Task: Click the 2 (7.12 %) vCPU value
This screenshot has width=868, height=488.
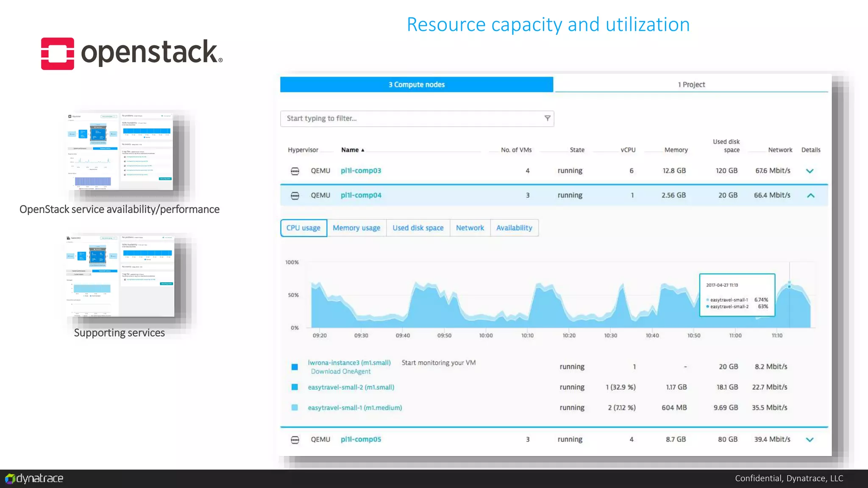Action: (622, 408)
